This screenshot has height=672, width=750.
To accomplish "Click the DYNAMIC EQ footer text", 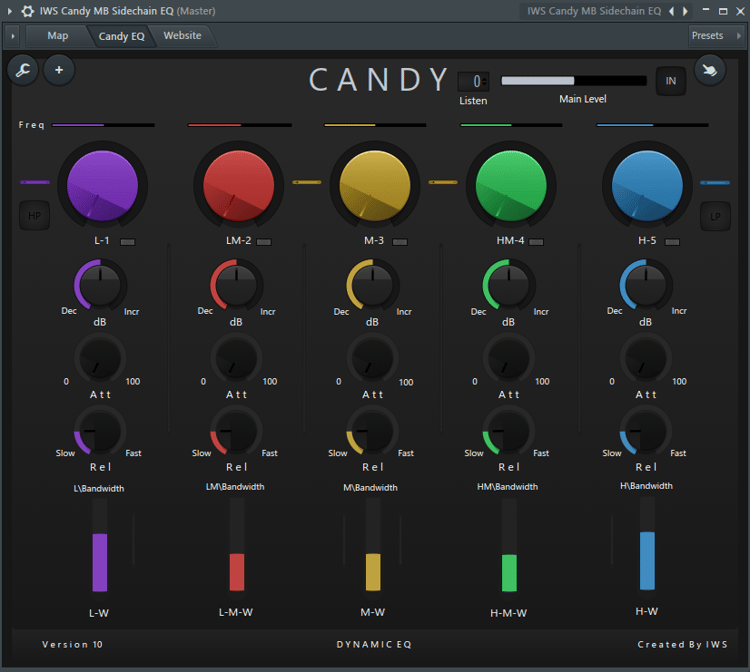I will pyautogui.click(x=374, y=644).
